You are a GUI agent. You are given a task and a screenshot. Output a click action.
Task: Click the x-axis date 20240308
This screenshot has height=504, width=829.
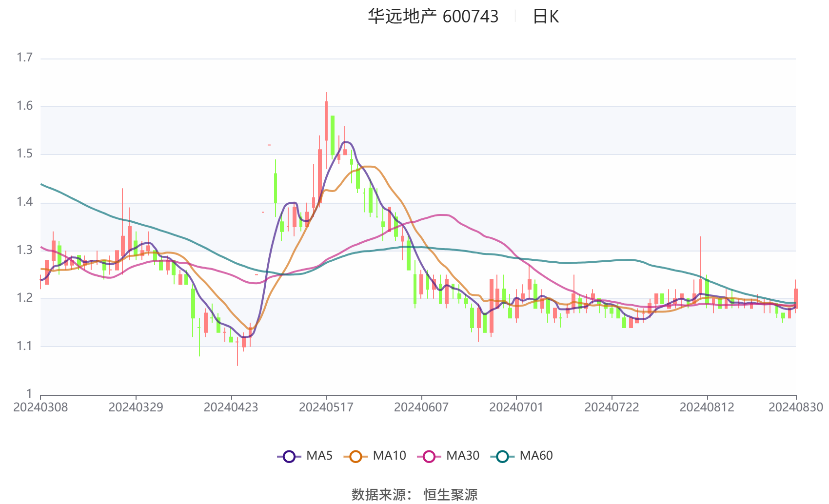coord(40,407)
